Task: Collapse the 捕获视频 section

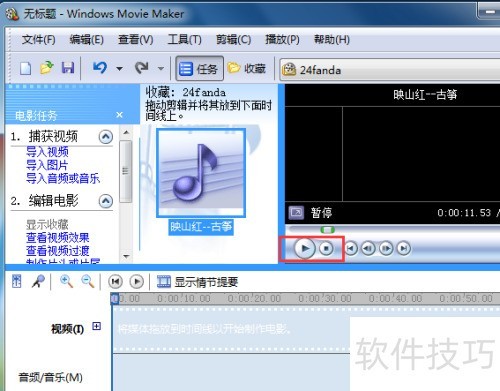Action: [x=106, y=137]
